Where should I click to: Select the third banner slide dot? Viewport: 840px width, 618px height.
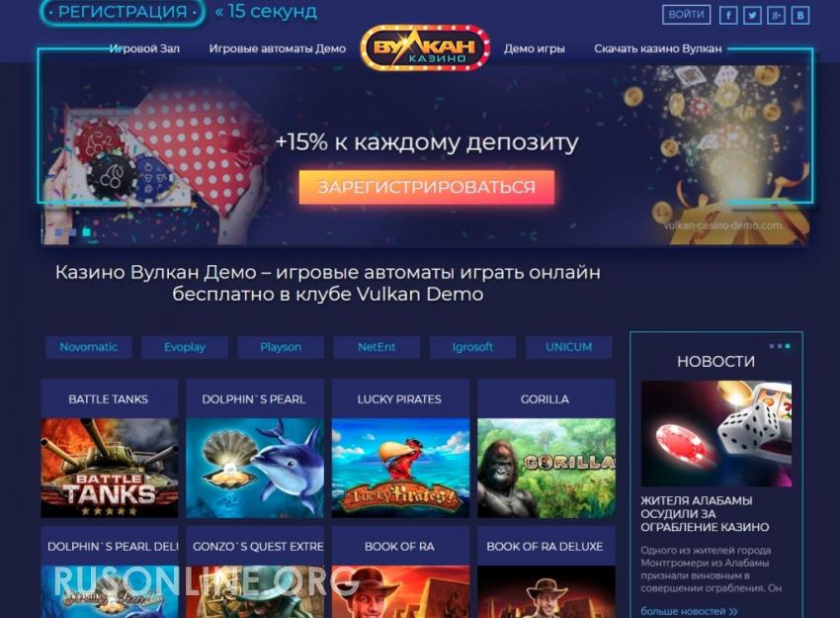click(x=86, y=232)
